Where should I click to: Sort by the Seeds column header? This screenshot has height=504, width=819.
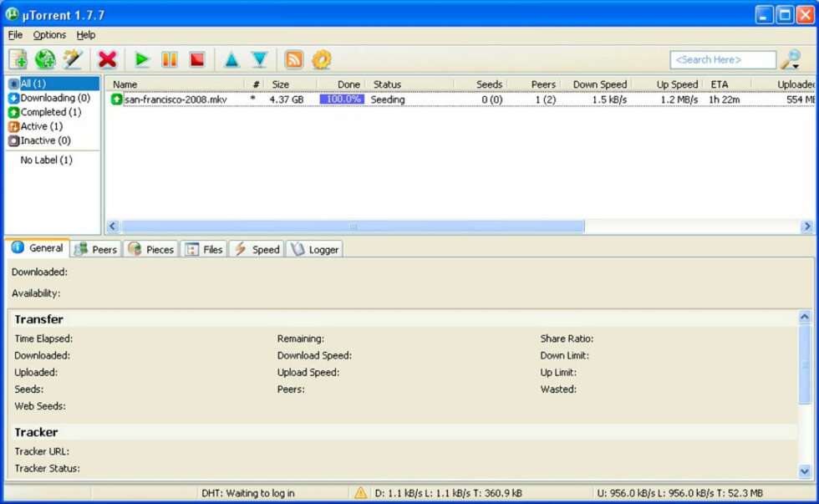tap(481, 84)
